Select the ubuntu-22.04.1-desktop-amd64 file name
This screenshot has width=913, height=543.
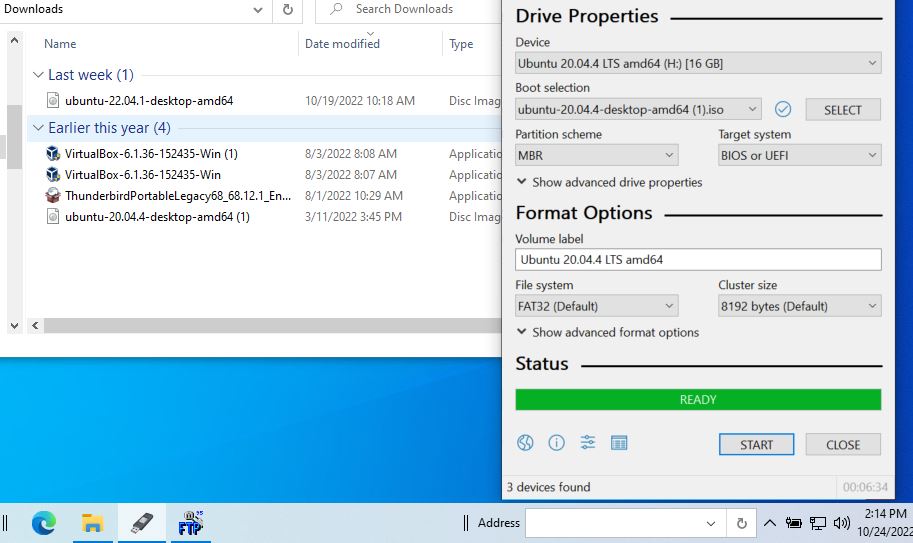tap(149, 100)
